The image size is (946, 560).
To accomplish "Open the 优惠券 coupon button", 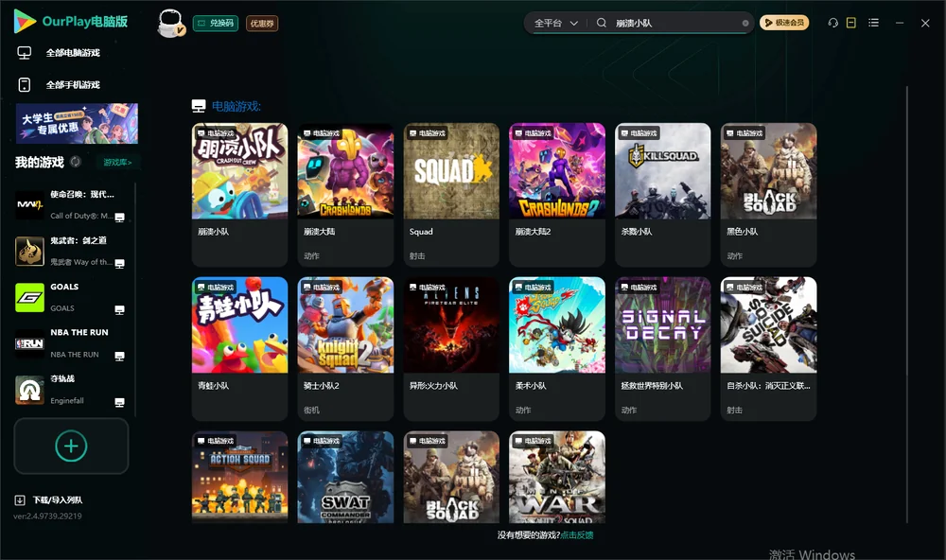I will 262,23.
